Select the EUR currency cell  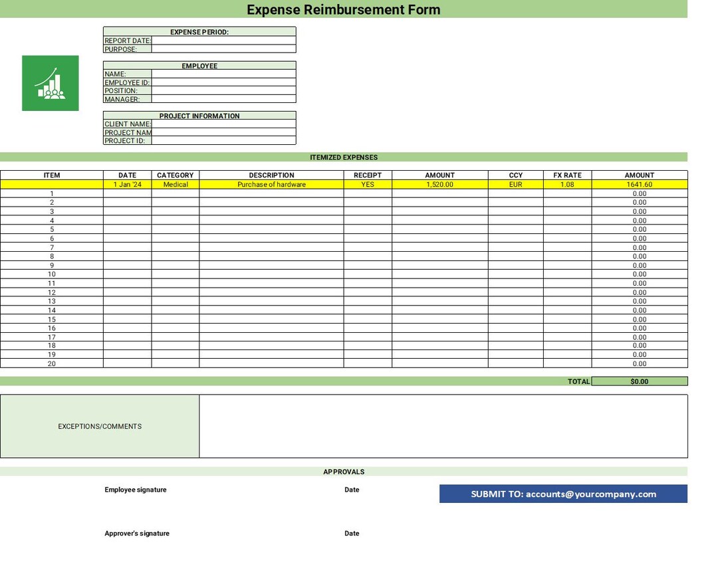tap(517, 184)
